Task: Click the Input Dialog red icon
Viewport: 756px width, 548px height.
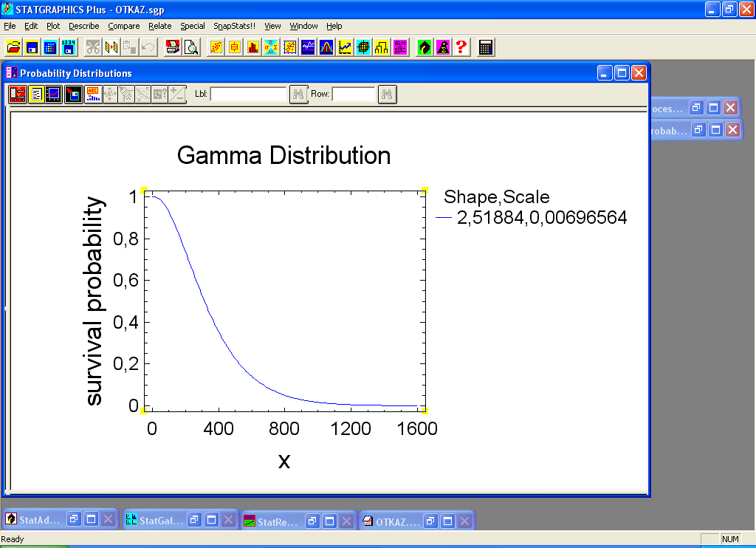Action: click(x=18, y=94)
